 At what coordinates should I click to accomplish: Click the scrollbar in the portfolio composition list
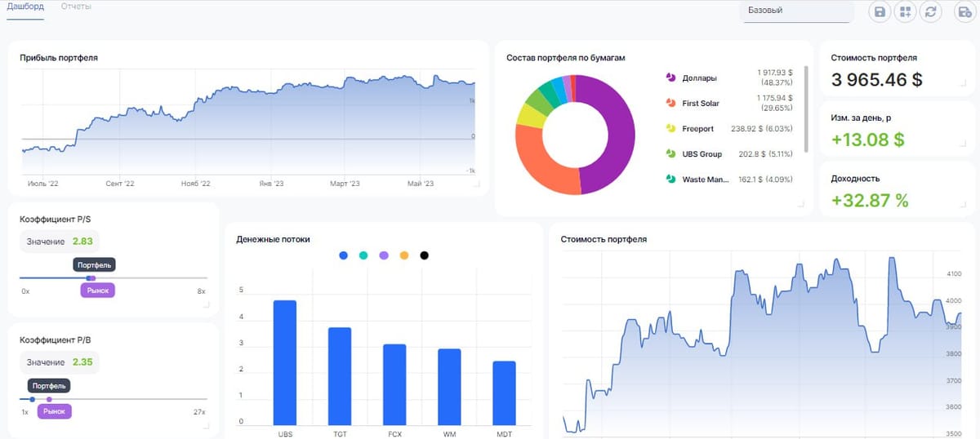pyautogui.click(x=806, y=109)
